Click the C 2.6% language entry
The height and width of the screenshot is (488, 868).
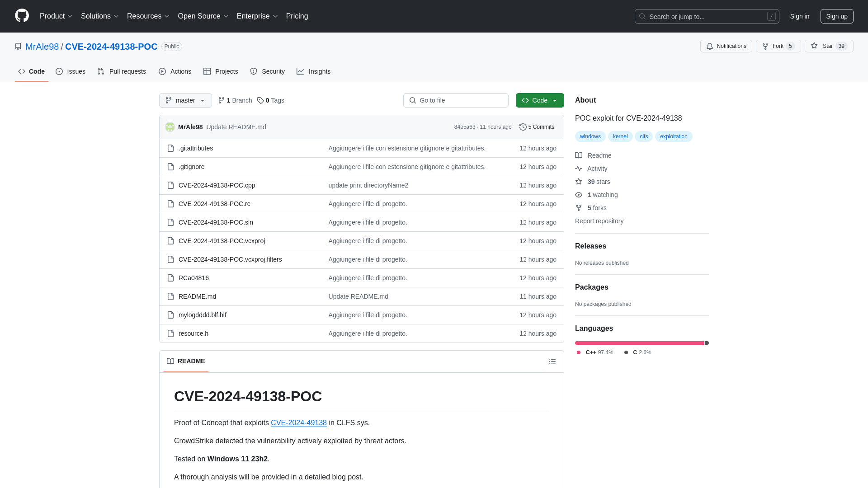[x=637, y=352]
